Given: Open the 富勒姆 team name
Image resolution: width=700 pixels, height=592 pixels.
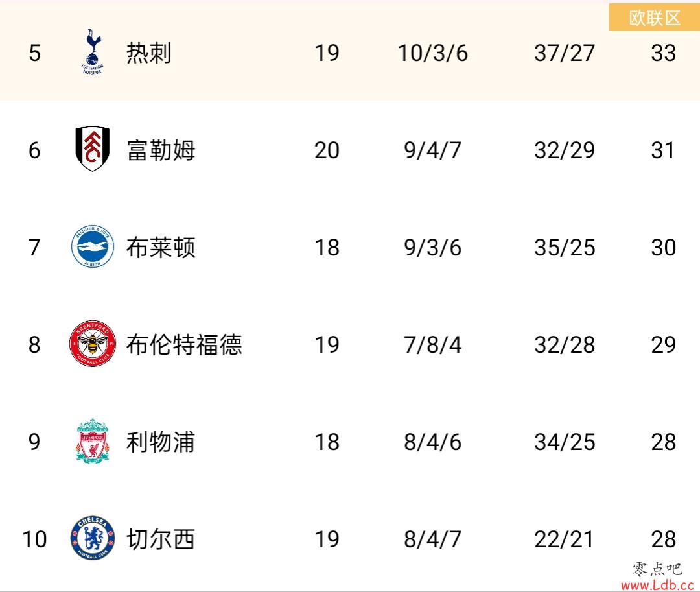Looking at the screenshot, I should pyautogui.click(x=161, y=150).
